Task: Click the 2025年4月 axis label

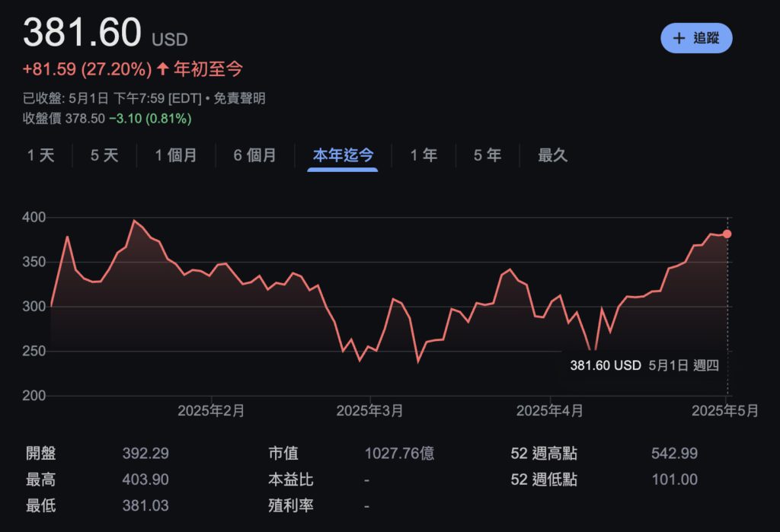Action: [549, 411]
